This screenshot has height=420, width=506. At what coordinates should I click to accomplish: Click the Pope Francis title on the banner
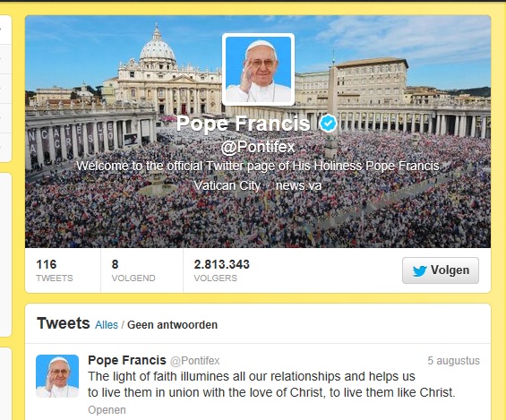point(243,124)
